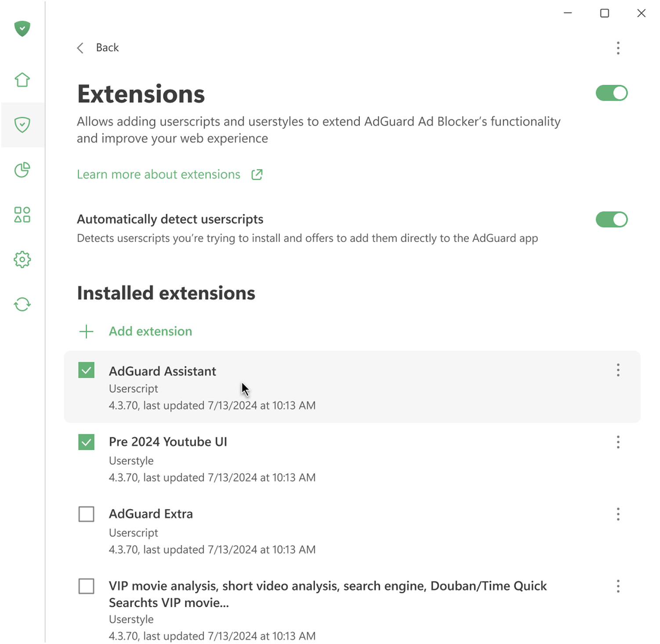Select the Protection shield icon
660x644 pixels.
click(22, 125)
